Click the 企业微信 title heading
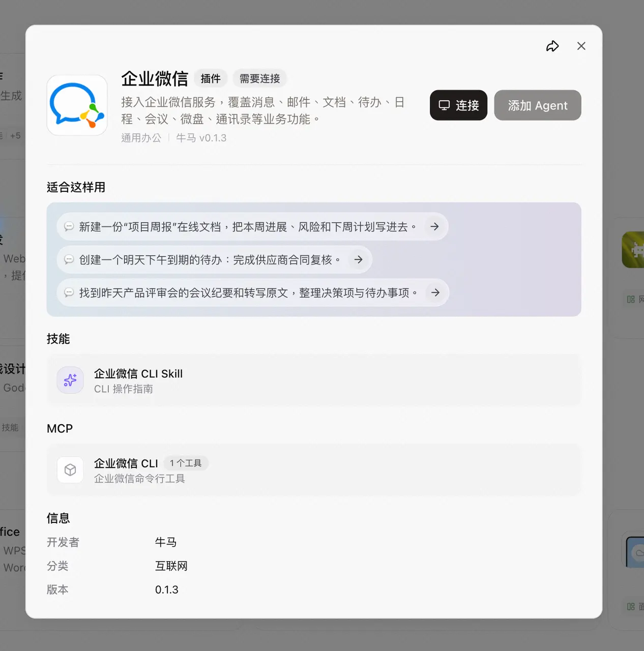644x651 pixels. tap(155, 79)
